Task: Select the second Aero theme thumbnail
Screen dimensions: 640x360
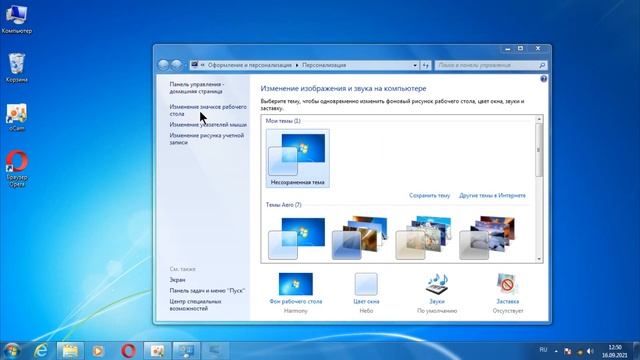Action: 360,238
